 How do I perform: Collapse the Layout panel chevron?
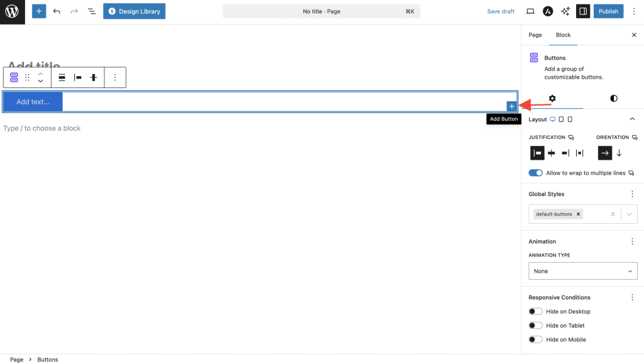pyautogui.click(x=632, y=119)
